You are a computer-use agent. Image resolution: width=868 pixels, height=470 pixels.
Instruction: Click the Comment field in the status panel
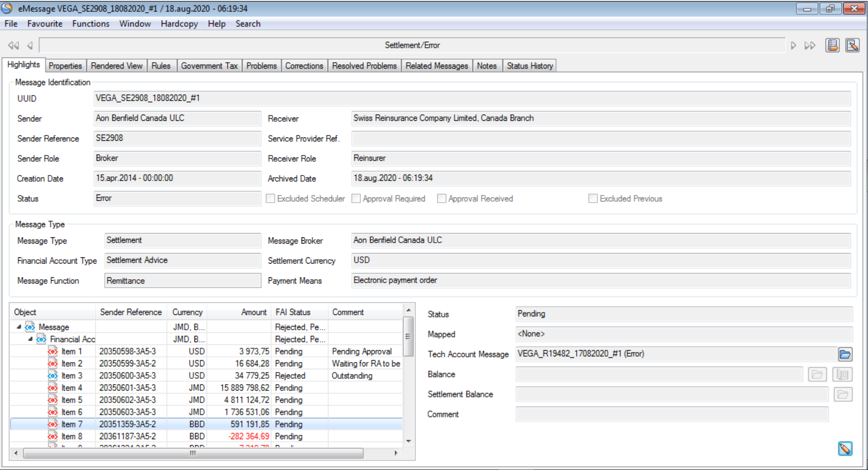point(671,414)
